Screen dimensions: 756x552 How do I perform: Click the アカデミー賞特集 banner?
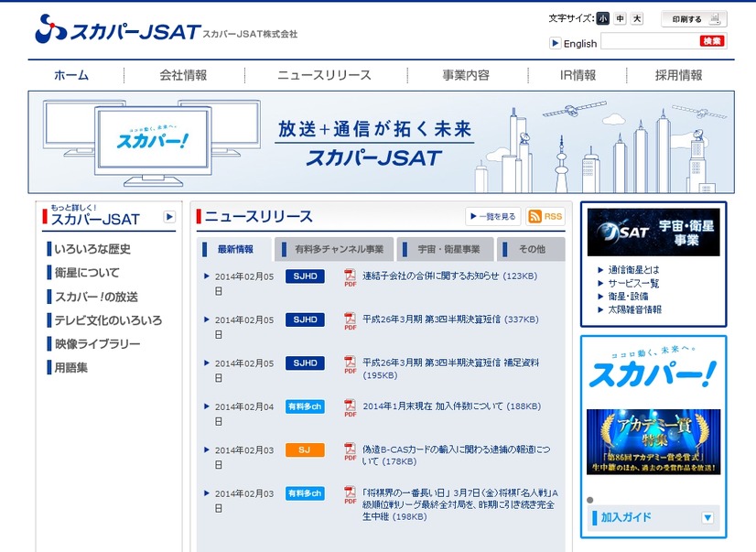pos(653,442)
